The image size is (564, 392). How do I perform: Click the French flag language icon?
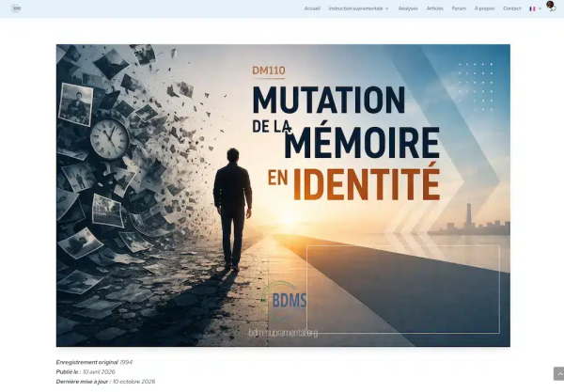pos(532,8)
